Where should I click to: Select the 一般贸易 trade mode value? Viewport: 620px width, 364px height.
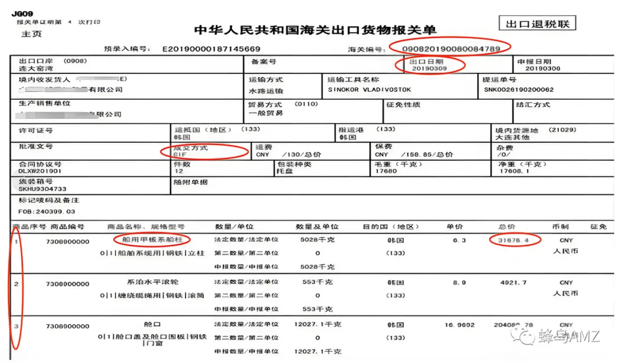pyautogui.click(x=266, y=113)
